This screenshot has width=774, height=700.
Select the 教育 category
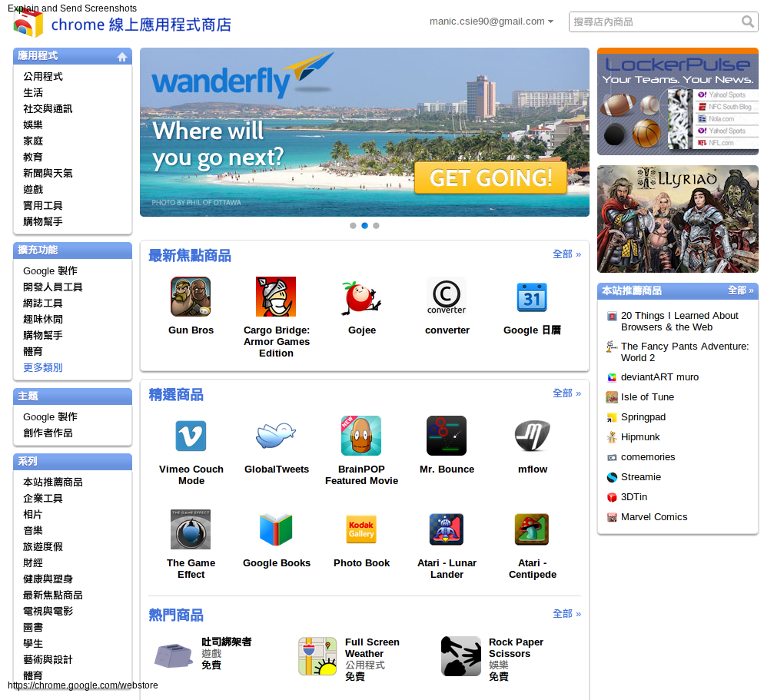coord(33,157)
